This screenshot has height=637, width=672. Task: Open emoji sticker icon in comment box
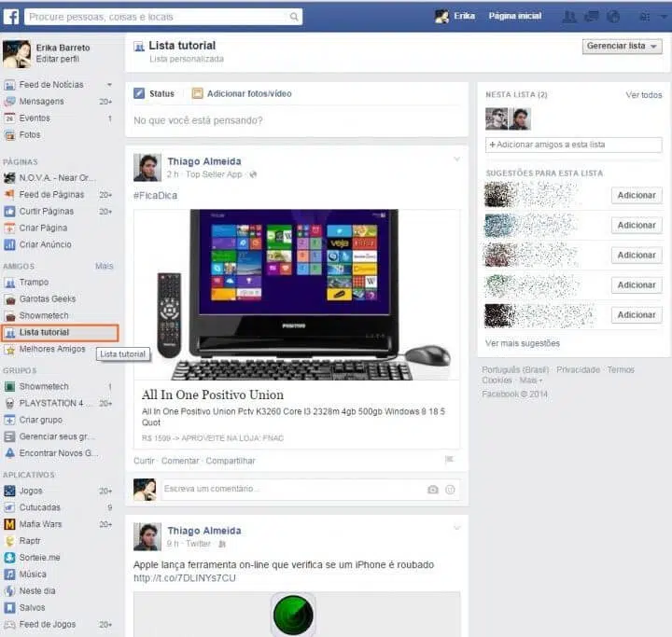pos(450,490)
